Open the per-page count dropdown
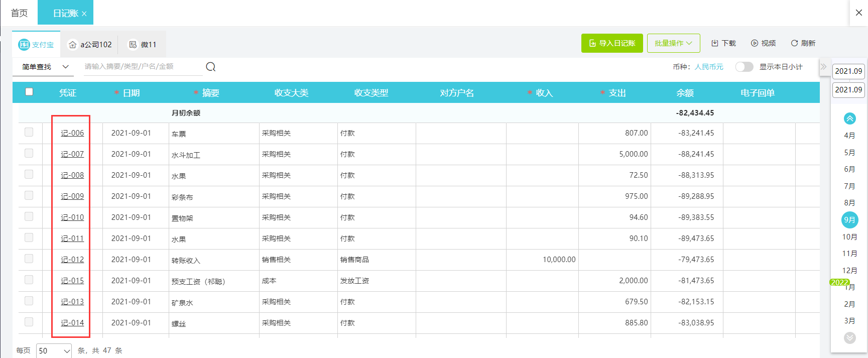The image size is (868, 358). point(54,351)
